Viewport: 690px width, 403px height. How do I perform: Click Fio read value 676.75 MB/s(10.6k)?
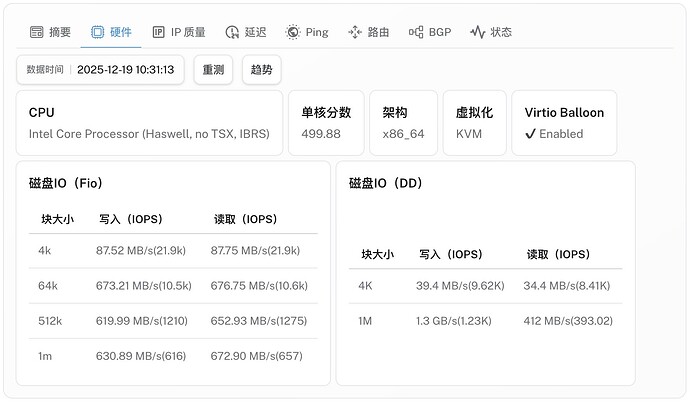pyautogui.click(x=259, y=286)
